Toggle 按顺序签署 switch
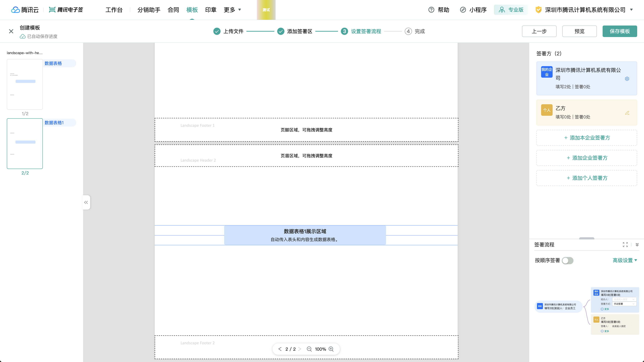 [x=568, y=261]
